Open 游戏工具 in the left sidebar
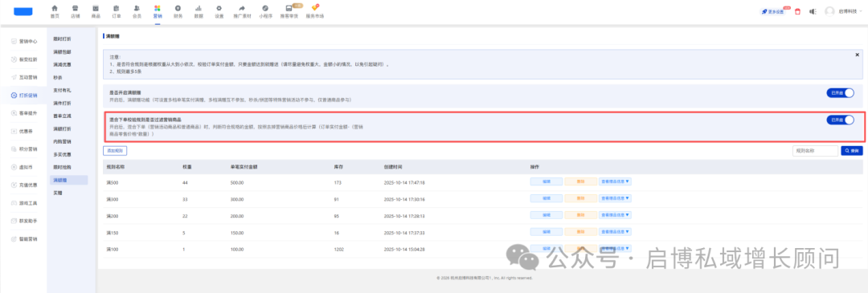The width and height of the screenshot is (868, 293). point(24,203)
